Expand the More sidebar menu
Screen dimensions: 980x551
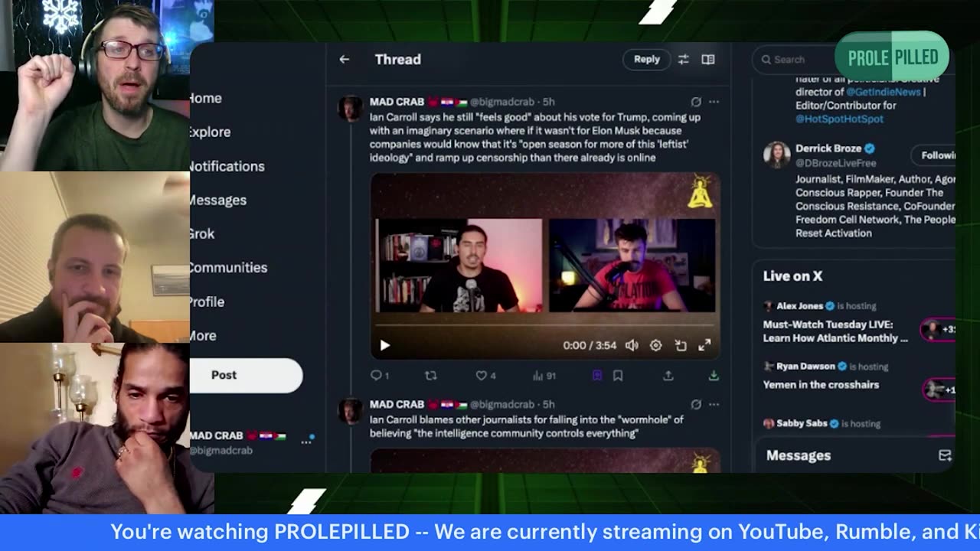pos(203,335)
